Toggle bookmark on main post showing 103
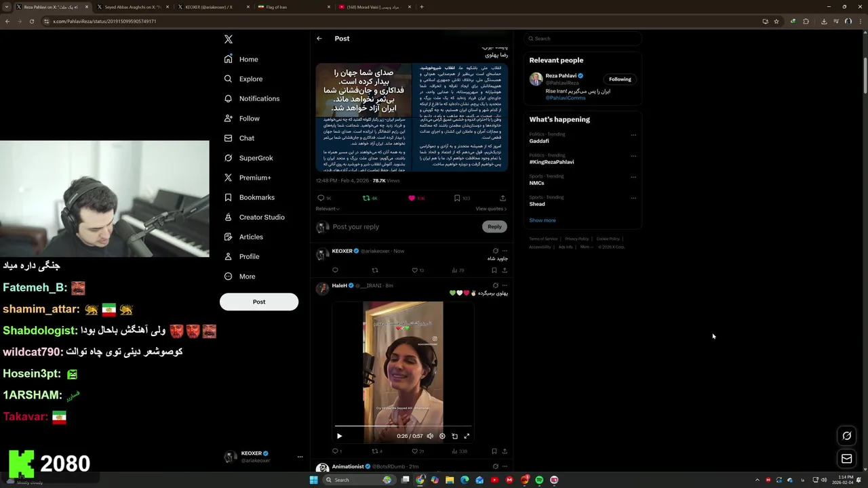 (457, 198)
